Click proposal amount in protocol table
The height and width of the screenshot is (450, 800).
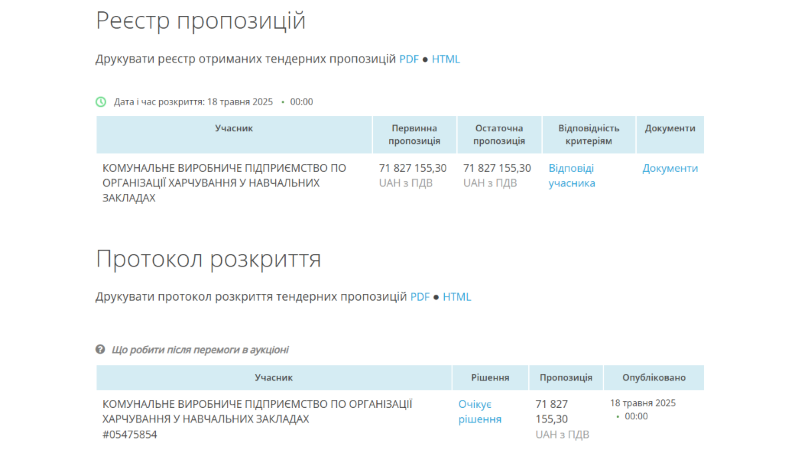point(552,412)
